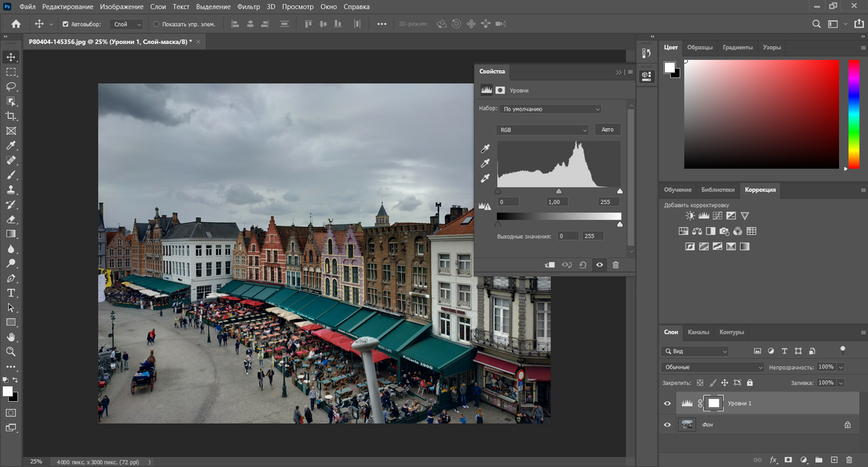Image resolution: width=868 pixels, height=467 pixels.
Task: Click the midtone gamma slider under the histogram
Action: pyautogui.click(x=558, y=191)
